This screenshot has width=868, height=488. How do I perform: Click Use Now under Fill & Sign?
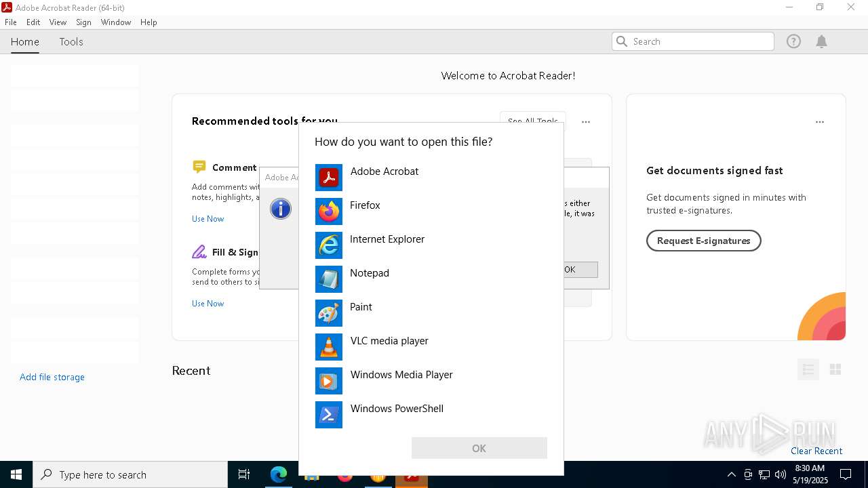208,304
